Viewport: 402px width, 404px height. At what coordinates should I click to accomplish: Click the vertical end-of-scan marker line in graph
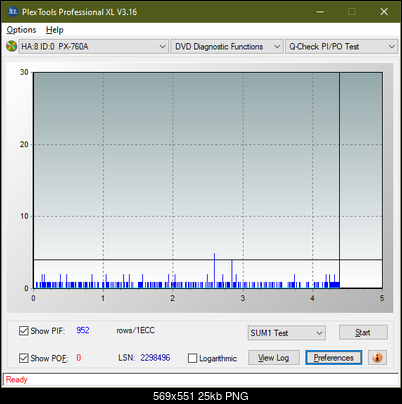point(339,180)
